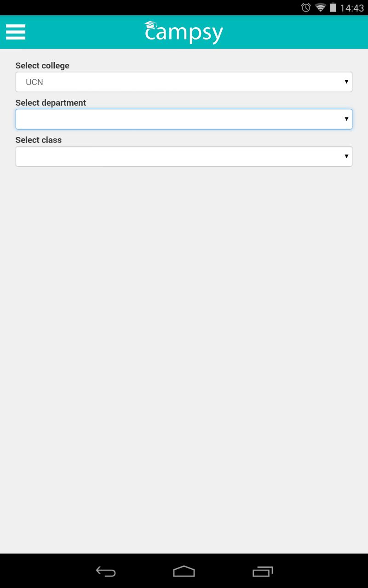Open the empty Select class dropdown
This screenshot has height=588, width=368.
(x=184, y=156)
